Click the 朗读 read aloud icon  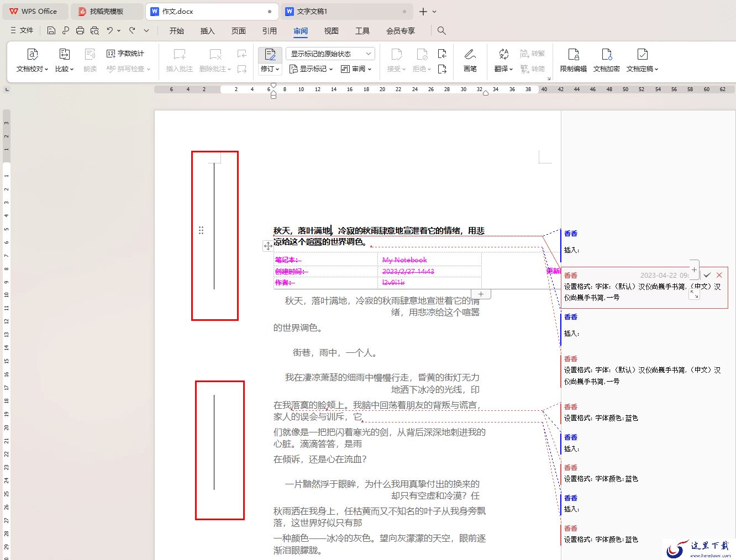pos(90,54)
